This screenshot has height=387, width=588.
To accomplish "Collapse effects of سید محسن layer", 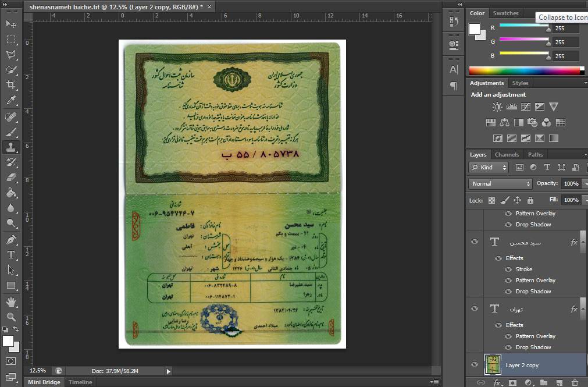I will coord(583,242).
